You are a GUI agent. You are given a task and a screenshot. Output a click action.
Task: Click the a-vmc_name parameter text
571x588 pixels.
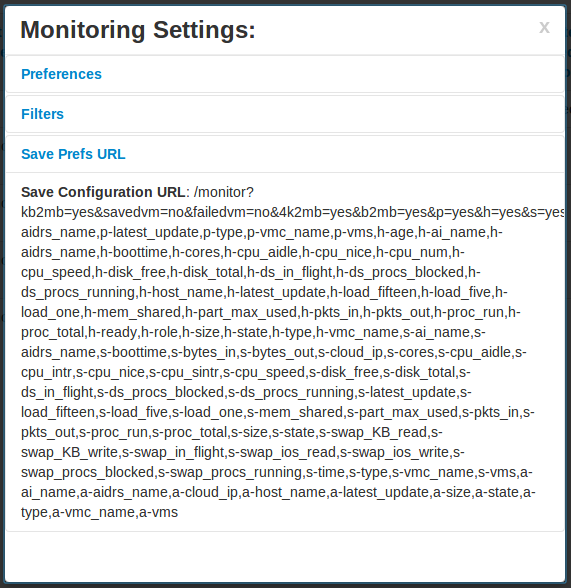click(93, 513)
